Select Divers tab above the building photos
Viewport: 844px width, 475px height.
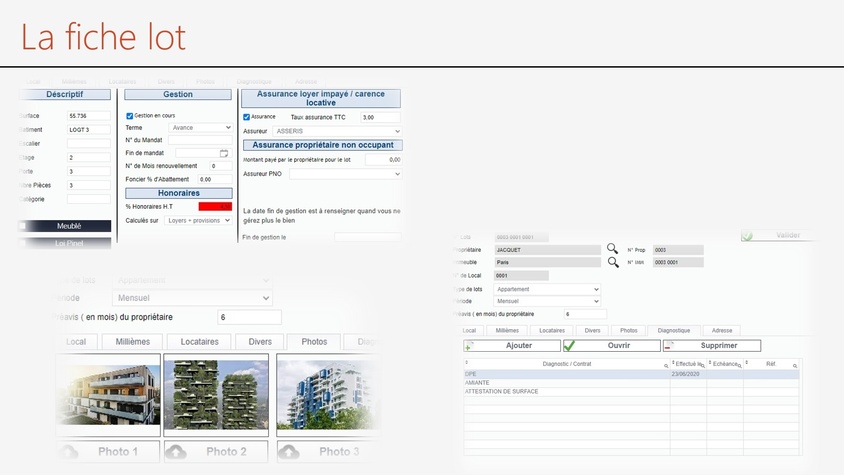coord(260,341)
